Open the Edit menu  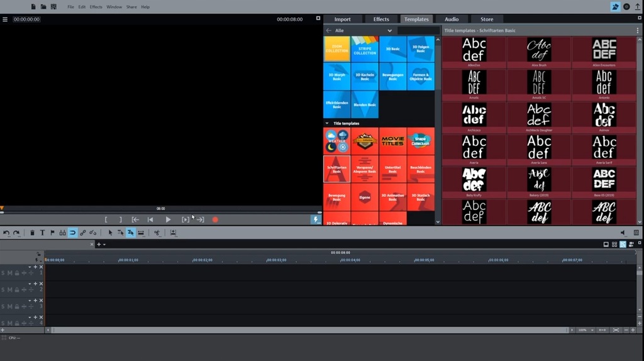[x=82, y=7]
